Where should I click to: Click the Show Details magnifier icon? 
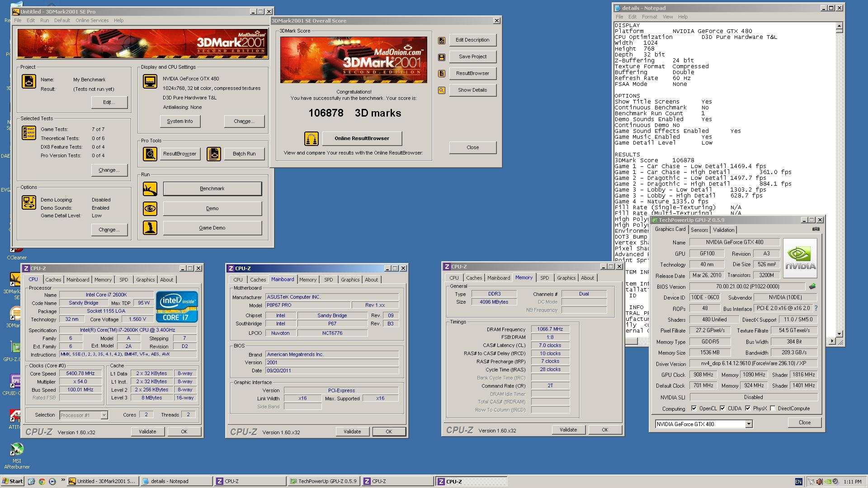coord(442,90)
